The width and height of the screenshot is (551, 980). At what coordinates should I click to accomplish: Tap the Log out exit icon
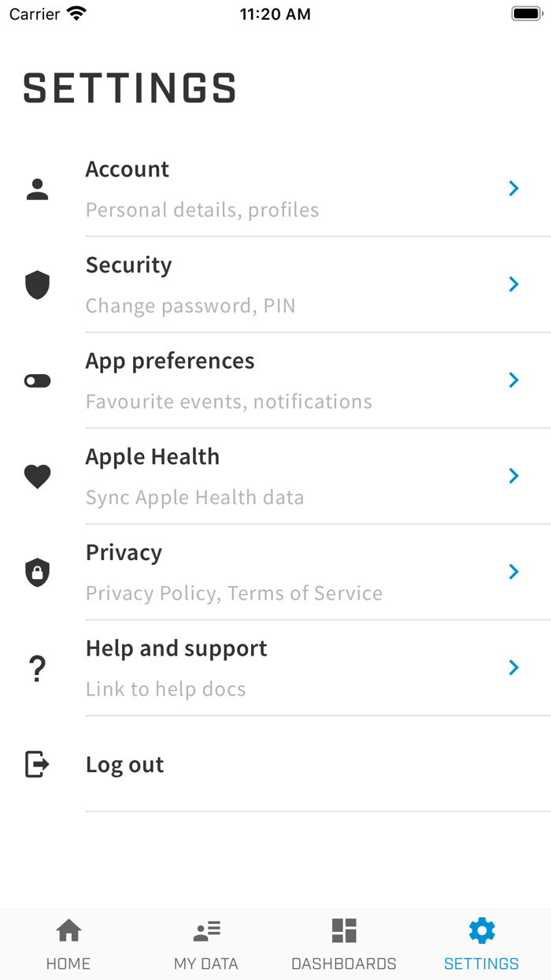(37, 764)
